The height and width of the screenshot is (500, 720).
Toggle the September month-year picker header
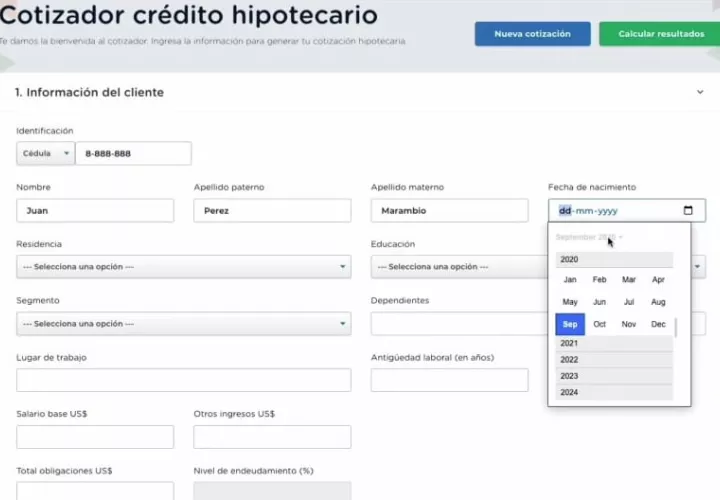[x=589, y=237]
